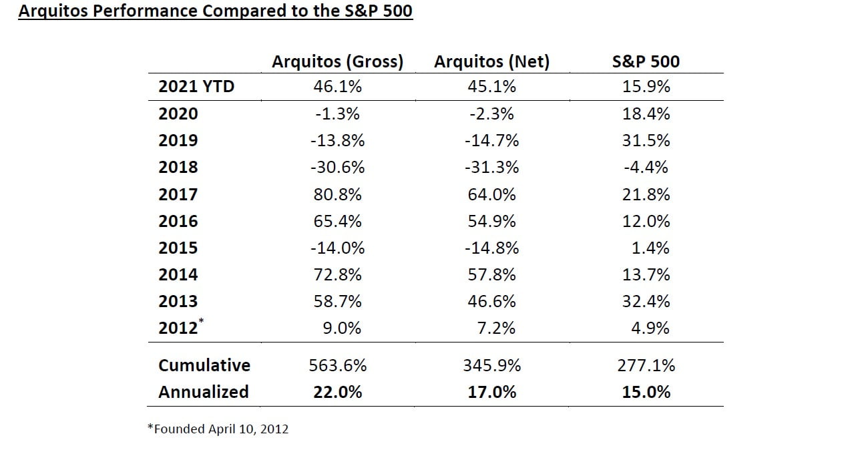Click the 46.1% gross return cell
The height and width of the screenshot is (458, 868).
(337, 87)
